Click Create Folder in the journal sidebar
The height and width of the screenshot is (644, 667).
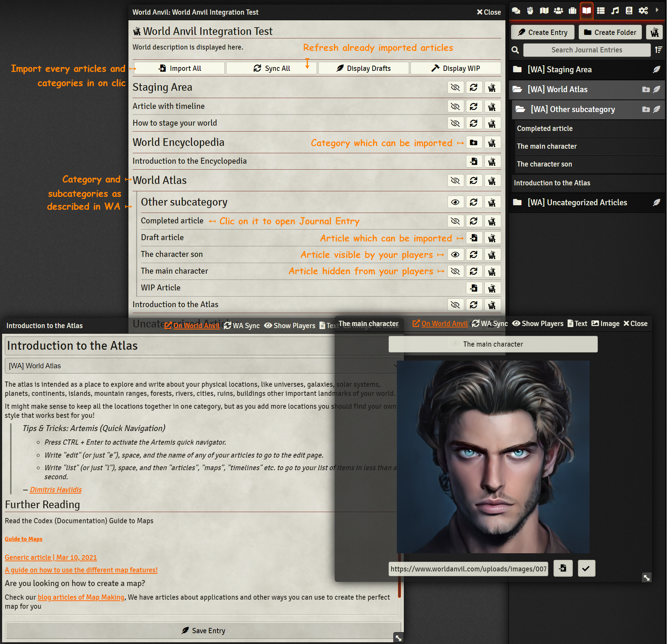click(x=610, y=32)
